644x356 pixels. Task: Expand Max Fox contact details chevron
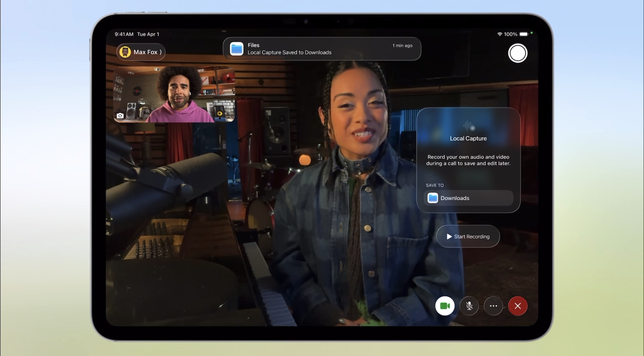click(x=161, y=52)
